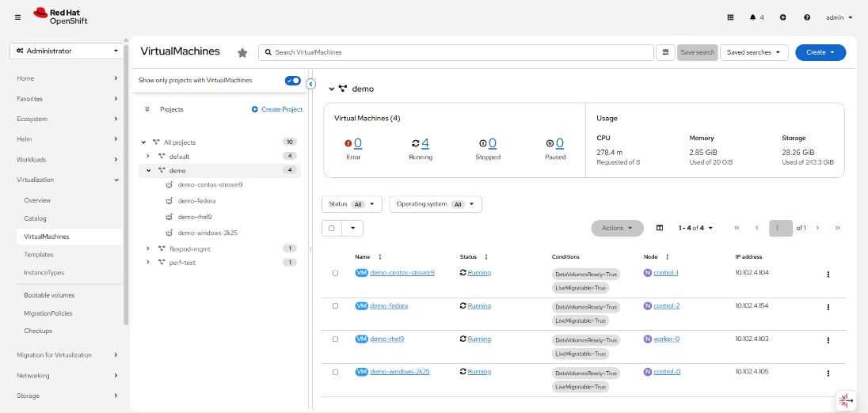Expand the default project tree node
The image size is (868, 413).
tap(148, 157)
